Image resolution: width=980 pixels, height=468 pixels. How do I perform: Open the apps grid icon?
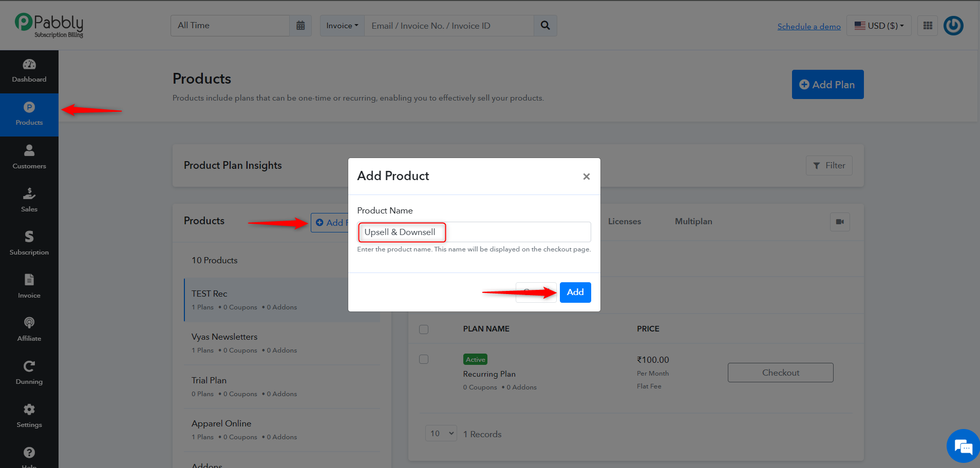pyautogui.click(x=928, y=26)
